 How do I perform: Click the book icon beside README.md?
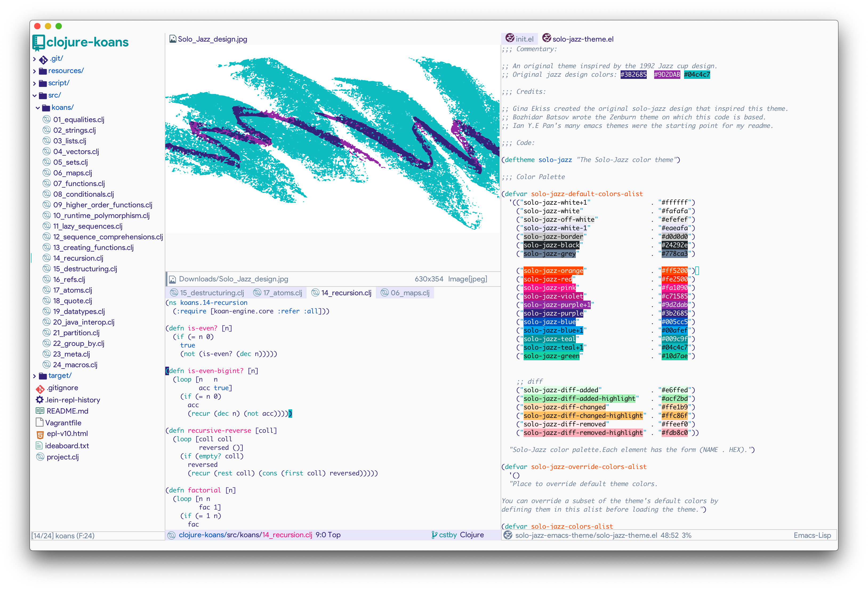[x=40, y=411]
